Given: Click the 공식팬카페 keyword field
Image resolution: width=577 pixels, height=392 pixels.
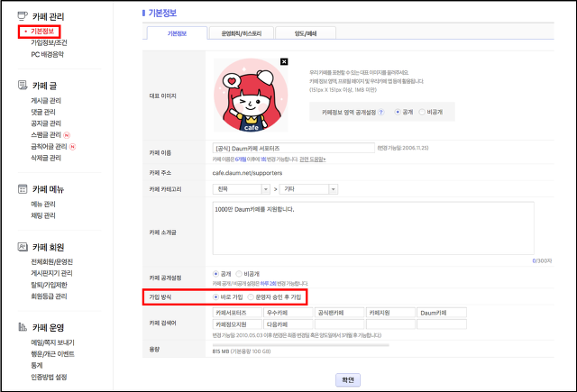Looking at the screenshot, I should pos(340,313).
